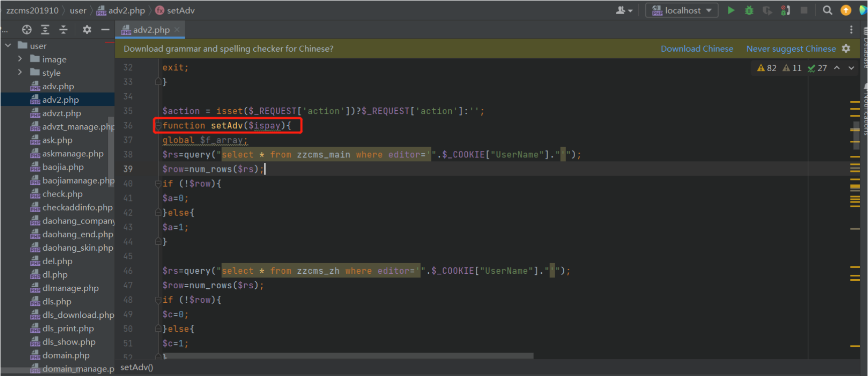Select the user breadcrumb in the navigation bar

[78, 11]
